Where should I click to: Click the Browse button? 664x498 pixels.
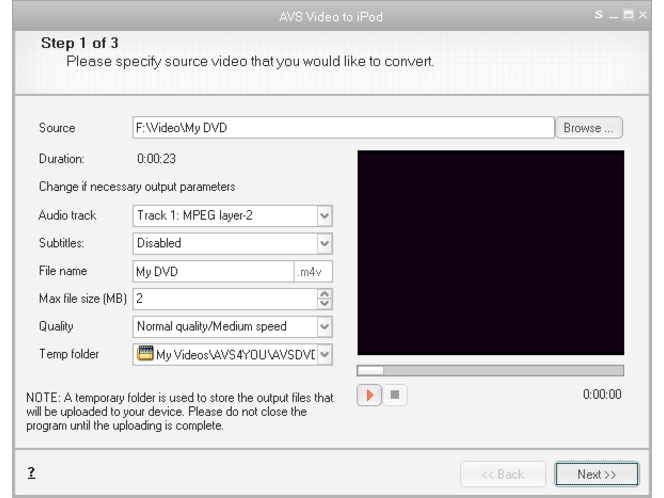[x=589, y=128]
